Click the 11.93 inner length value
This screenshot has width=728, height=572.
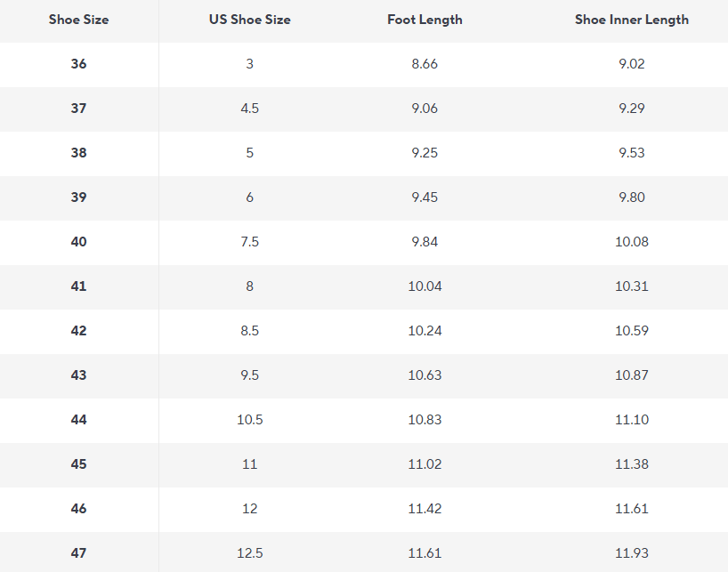pyautogui.click(x=631, y=553)
